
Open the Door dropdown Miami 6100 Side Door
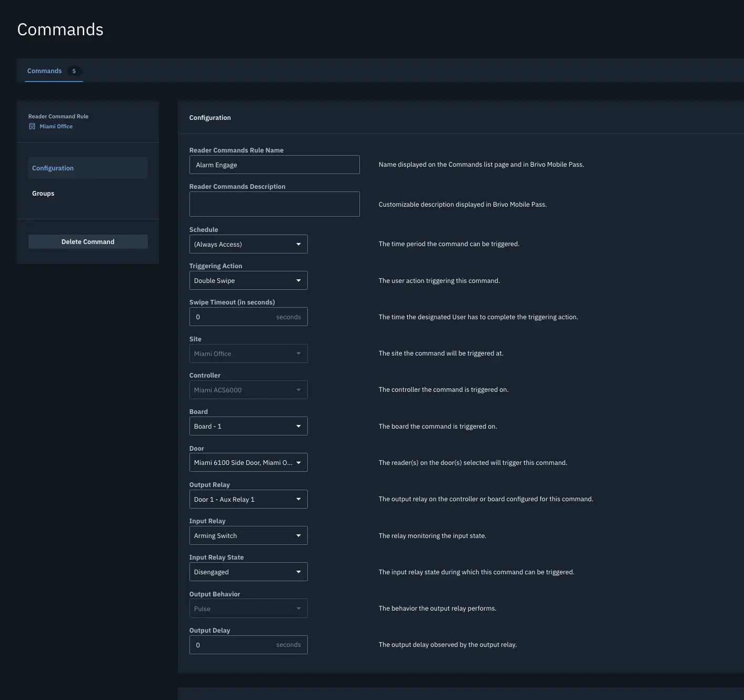[x=248, y=462]
